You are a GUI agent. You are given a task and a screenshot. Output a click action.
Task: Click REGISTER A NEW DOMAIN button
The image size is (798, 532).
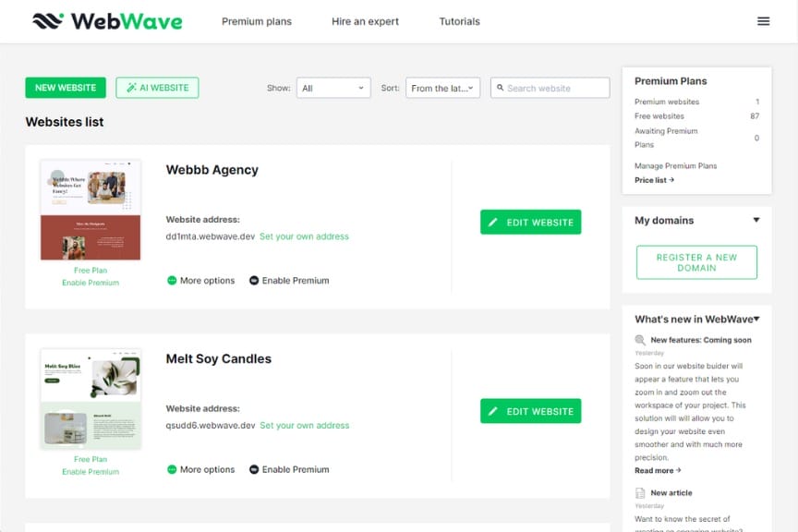pyautogui.click(x=696, y=262)
